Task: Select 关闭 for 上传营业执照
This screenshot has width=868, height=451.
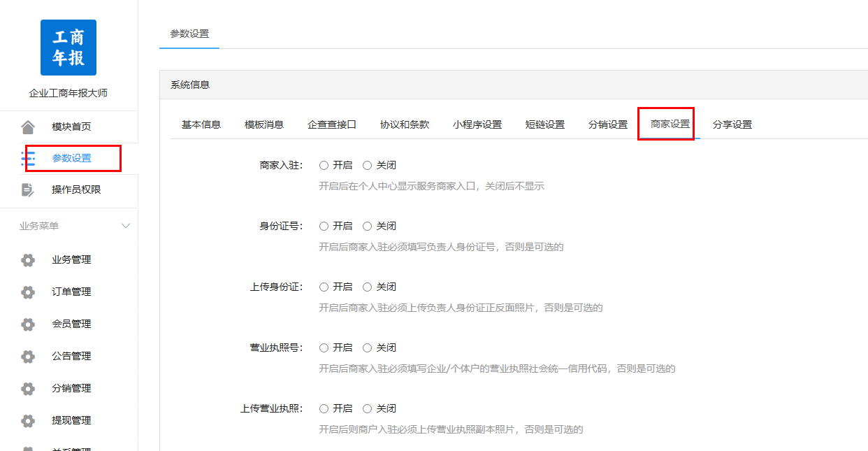Action: coord(367,409)
